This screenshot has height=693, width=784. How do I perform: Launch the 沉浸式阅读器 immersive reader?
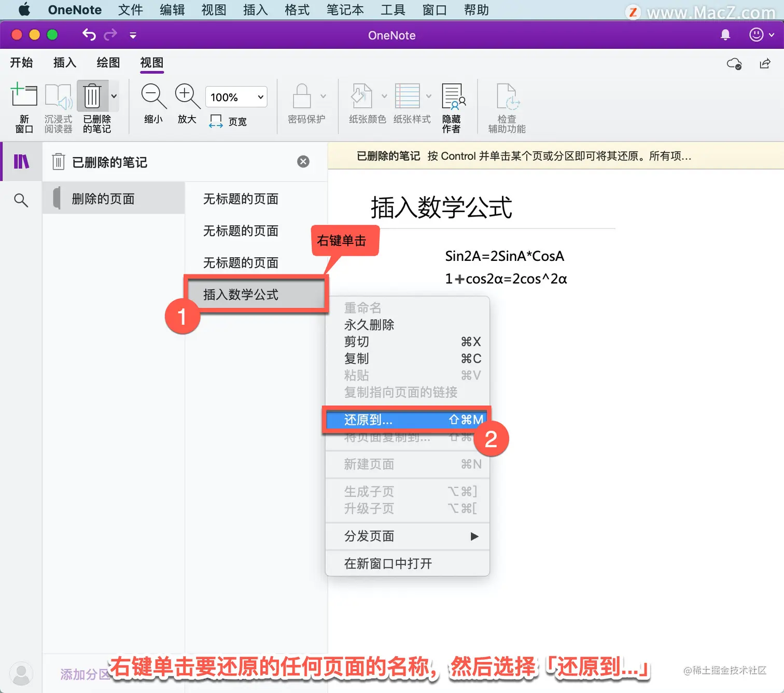click(x=58, y=108)
